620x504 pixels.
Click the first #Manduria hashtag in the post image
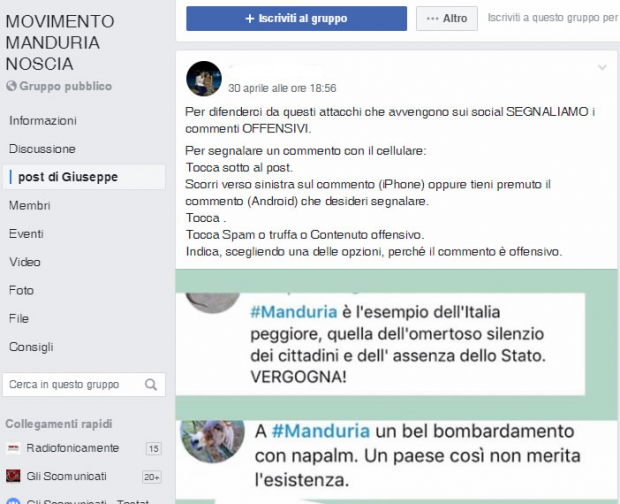(293, 312)
